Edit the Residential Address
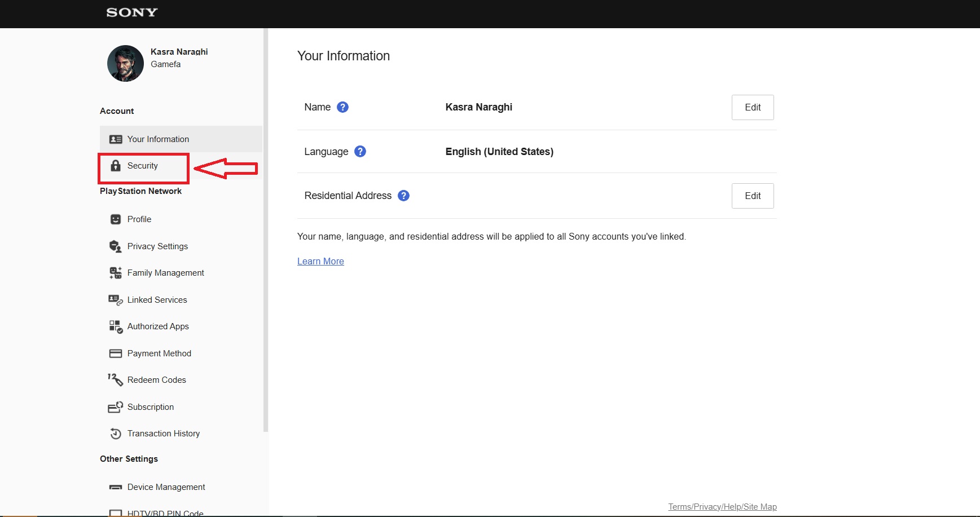Image resolution: width=980 pixels, height=517 pixels. coord(752,196)
